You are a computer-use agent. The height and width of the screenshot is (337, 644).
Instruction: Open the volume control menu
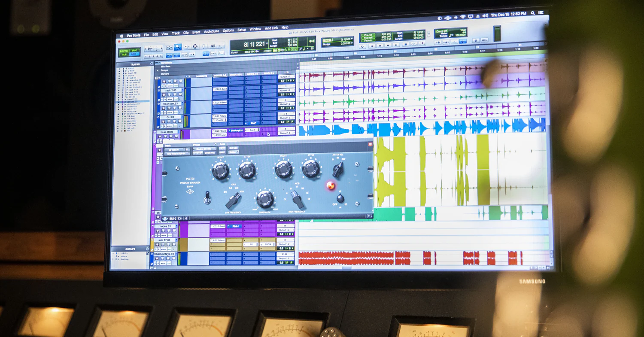[x=485, y=15]
